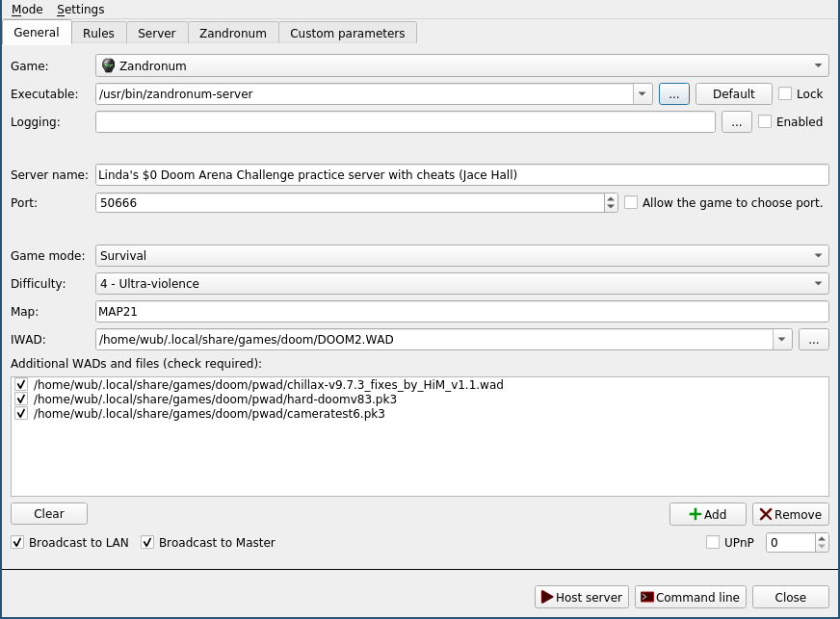Browse for logging directory with ellipsis button
840x619 pixels.
[x=736, y=122]
